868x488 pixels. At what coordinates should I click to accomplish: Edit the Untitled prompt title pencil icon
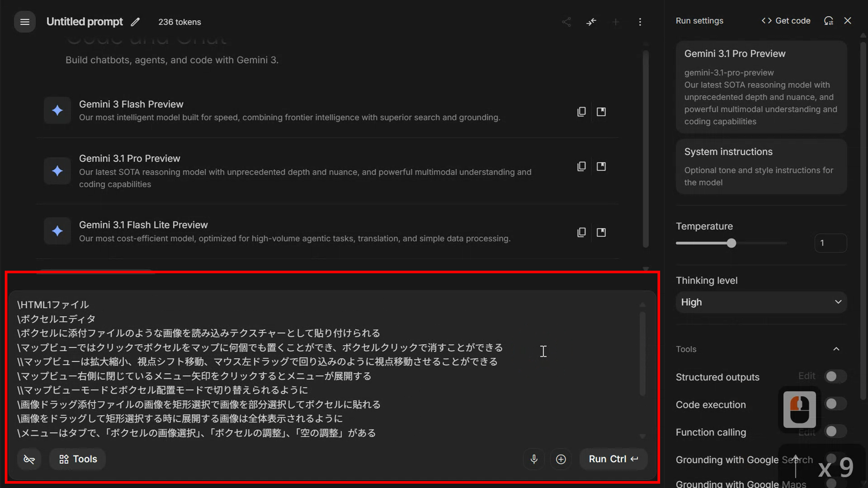(x=135, y=22)
